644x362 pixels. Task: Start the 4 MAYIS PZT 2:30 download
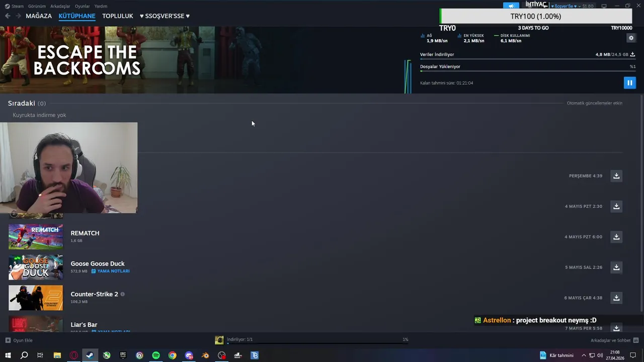pos(616,206)
